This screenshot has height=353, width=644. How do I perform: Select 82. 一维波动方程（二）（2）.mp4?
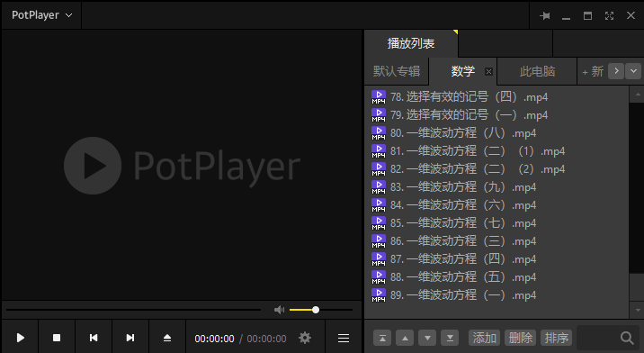pyautogui.click(x=496, y=169)
